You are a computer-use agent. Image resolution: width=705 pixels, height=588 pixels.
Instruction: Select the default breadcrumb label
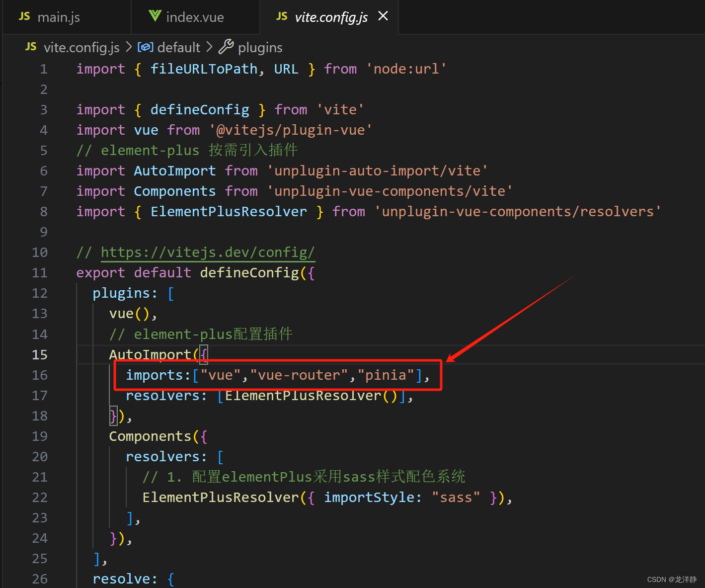pyautogui.click(x=178, y=47)
